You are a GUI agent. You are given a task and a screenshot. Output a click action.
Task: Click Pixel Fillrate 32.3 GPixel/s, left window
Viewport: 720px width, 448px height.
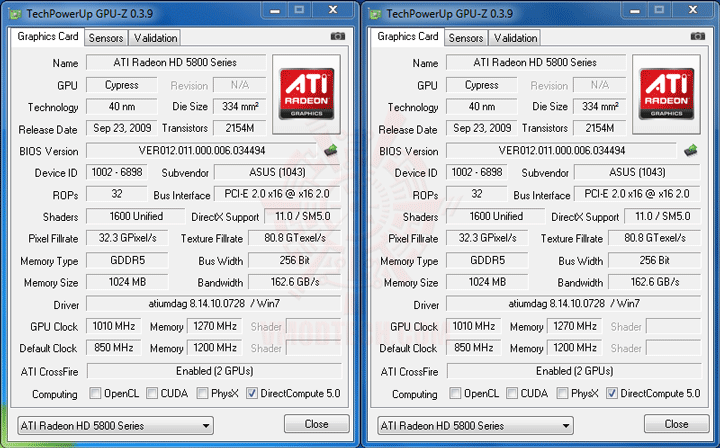[x=127, y=238]
